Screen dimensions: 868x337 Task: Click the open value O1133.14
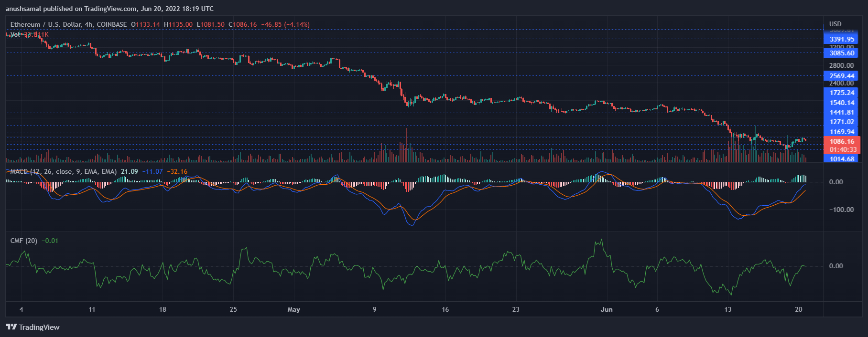tap(146, 24)
